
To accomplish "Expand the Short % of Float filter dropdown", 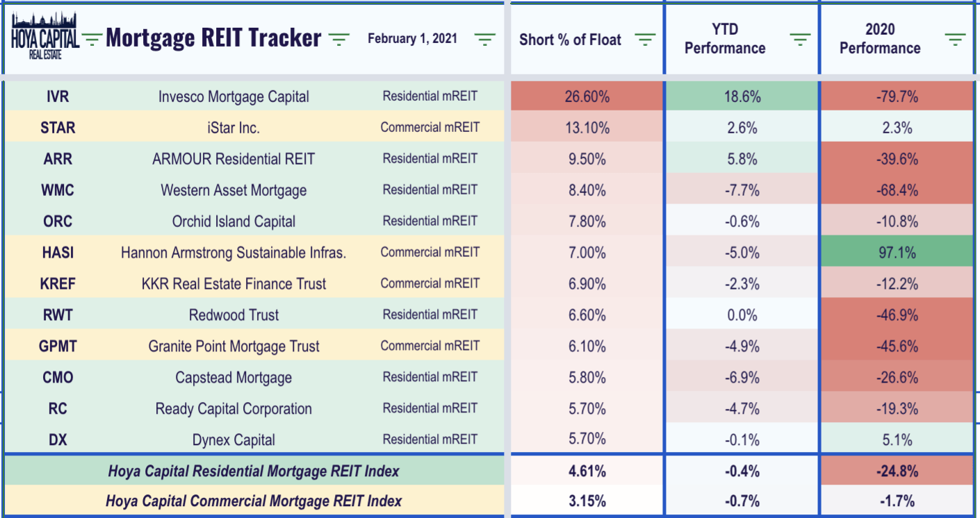I will pos(645,40).
